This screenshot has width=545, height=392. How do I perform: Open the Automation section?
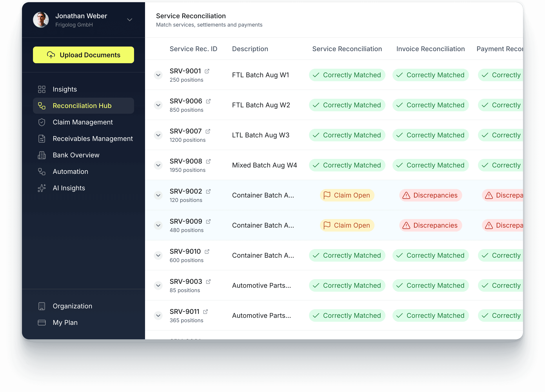click(x=70, y=172)
